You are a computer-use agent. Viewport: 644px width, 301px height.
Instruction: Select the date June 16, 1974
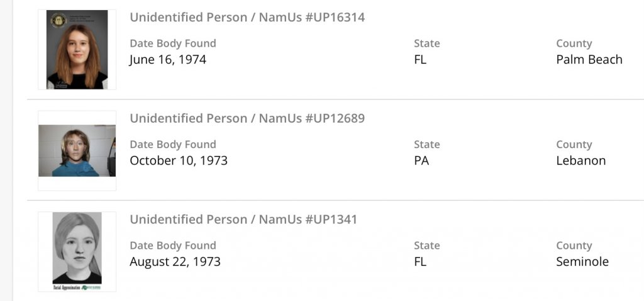click(168, 60)
